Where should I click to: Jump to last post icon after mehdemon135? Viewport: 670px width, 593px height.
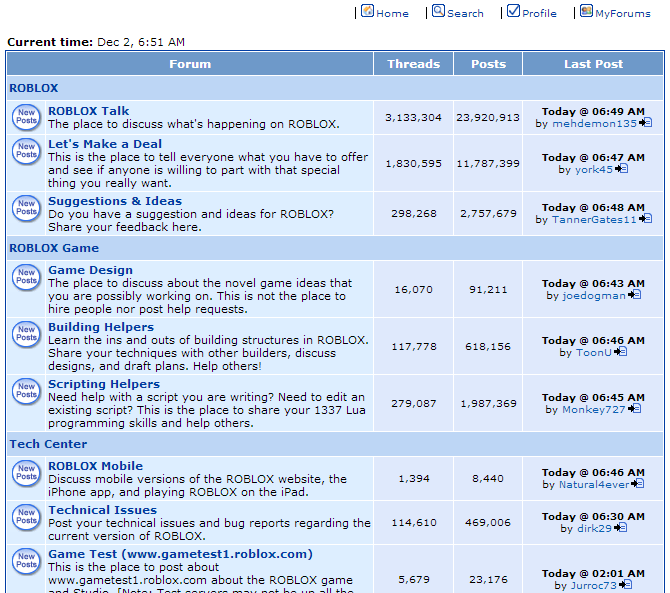pyautogui.click(x=645, y=123)
